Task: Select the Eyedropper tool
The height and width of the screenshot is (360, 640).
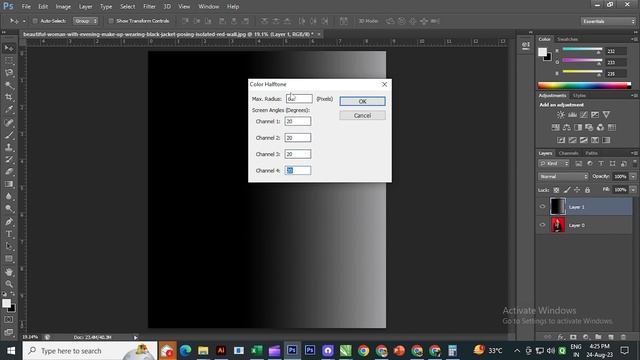Action: click(x=9, y=109)
